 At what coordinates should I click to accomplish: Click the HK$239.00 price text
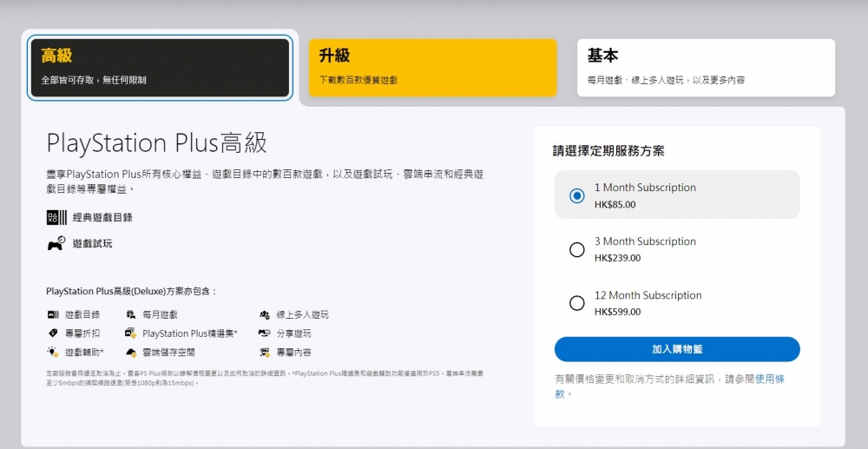617,258
